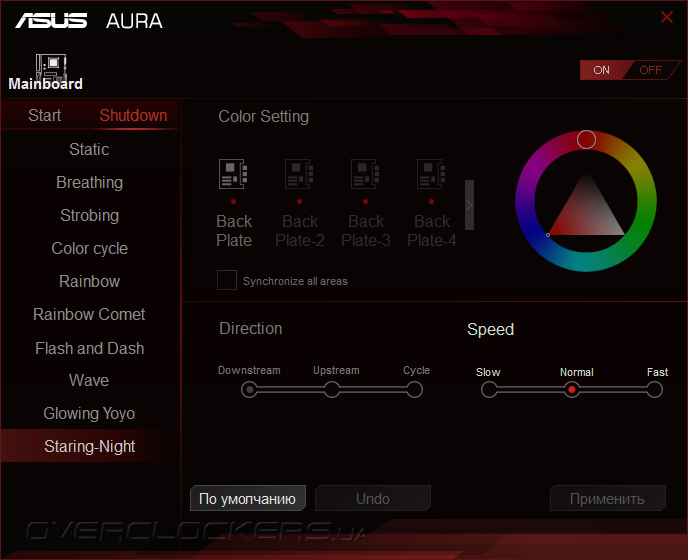Set Speed to Fast
Viewport: 688px width, 560px height.
[x=654, y=389]
